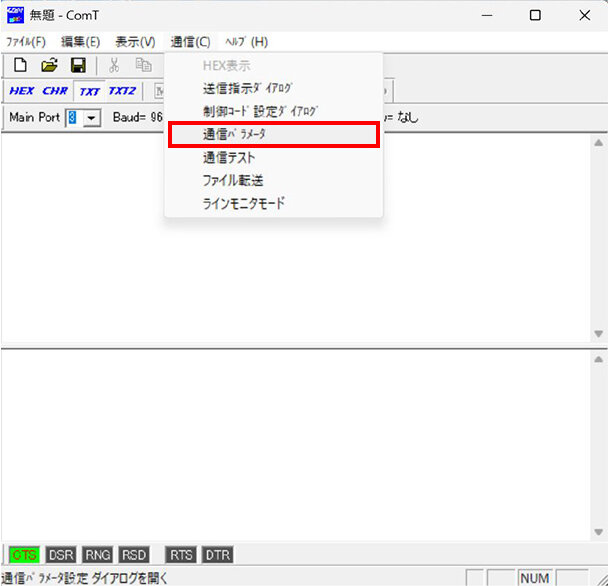Click the Cut scissors icon
Screen dimensions: 609x586
(x=114, y=65)
